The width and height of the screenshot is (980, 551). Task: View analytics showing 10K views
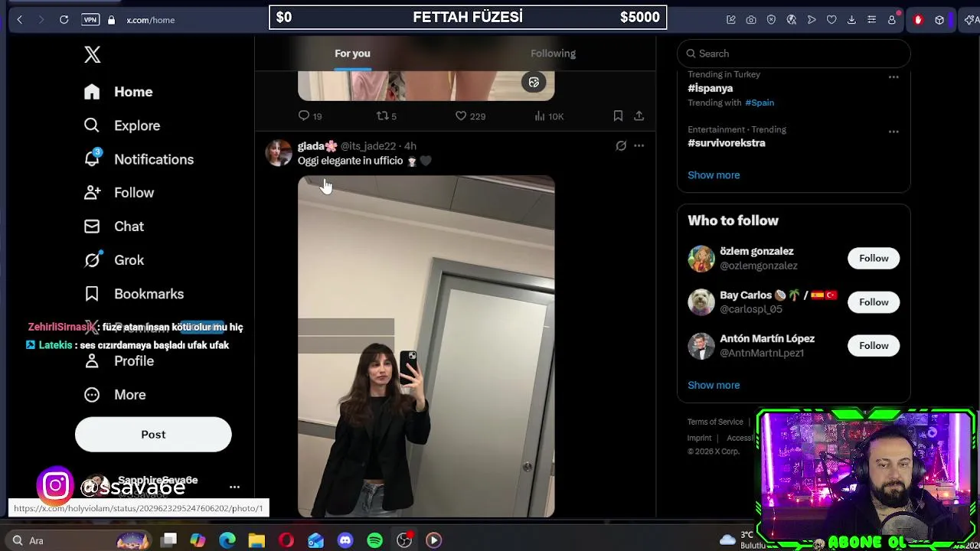point(549,116)
